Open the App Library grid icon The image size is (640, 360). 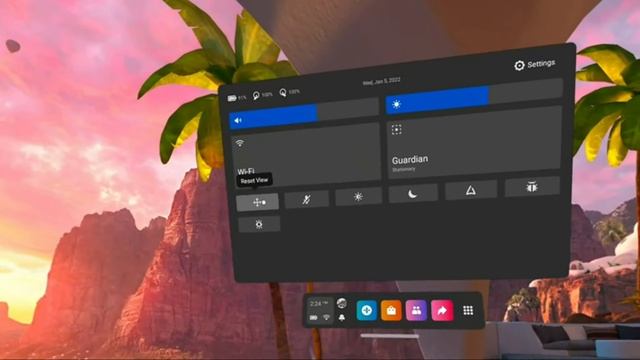pyautogui.click(x=468, y=311)
